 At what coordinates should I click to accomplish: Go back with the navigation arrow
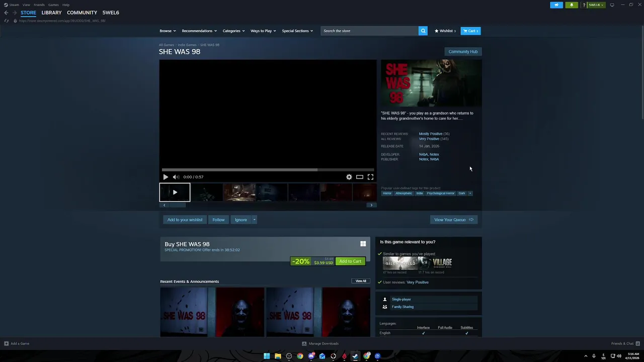coord(6,13)
